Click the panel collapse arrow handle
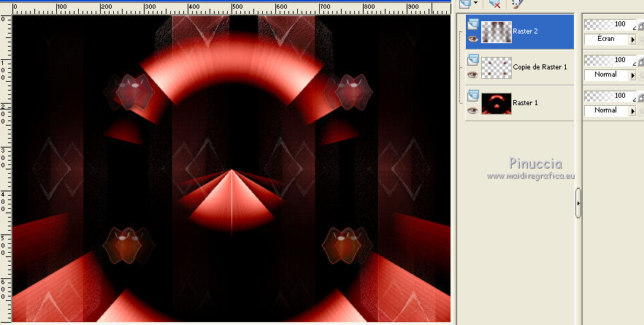 pyautogui.click(x=578, y=203)
